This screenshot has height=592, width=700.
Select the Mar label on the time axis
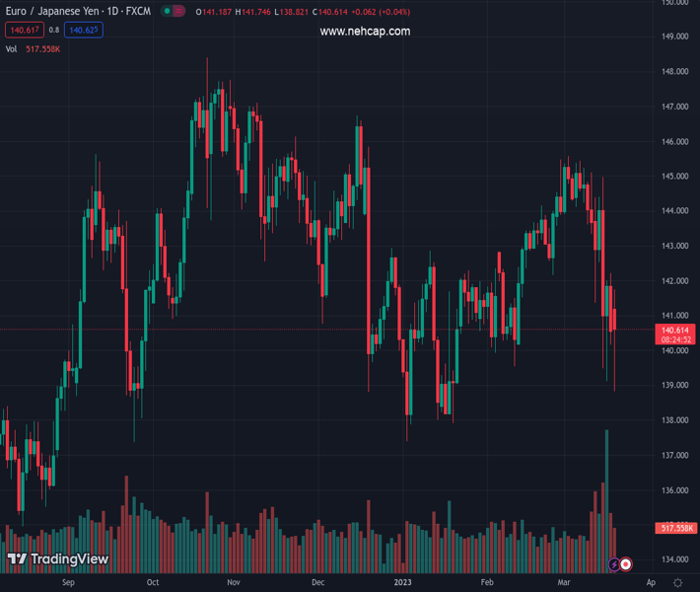point(564,582)
